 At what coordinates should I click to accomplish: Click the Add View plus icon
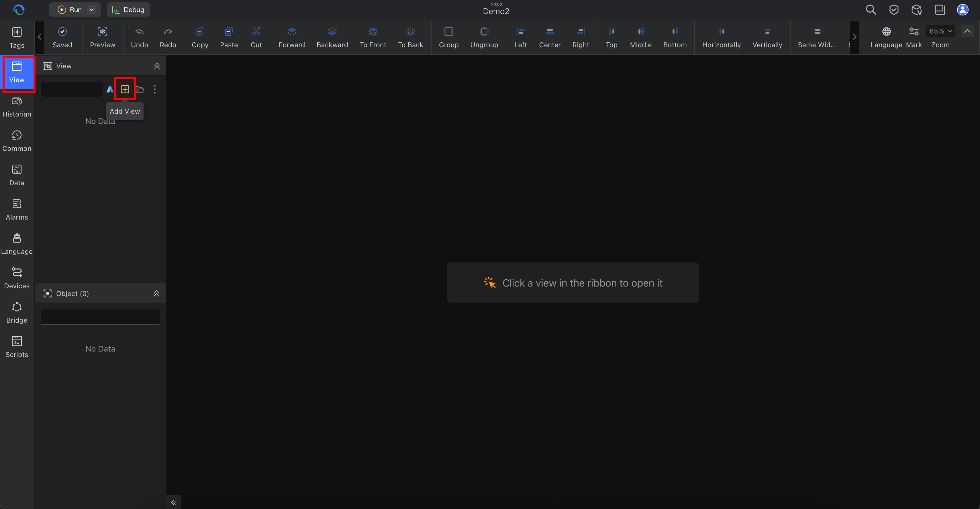125,89
